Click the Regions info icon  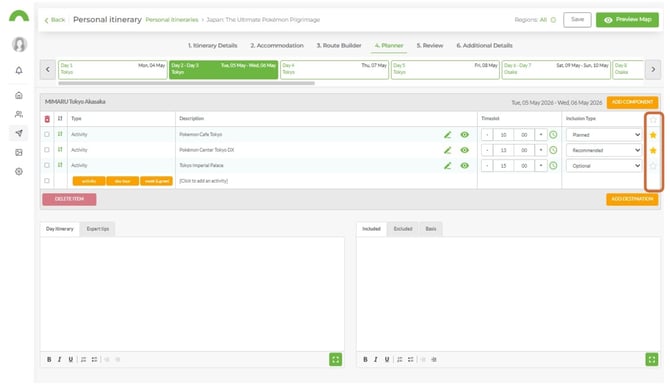point(553,20)
